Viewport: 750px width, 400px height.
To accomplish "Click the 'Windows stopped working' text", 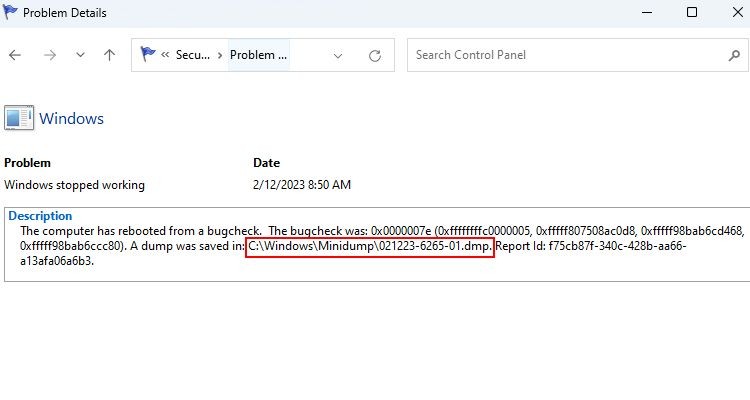I will [74, 185].
